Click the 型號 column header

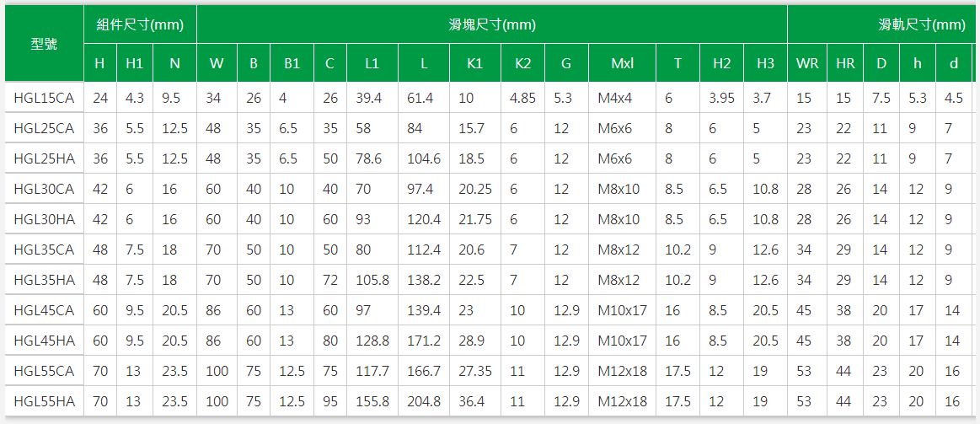pos(44,45)
